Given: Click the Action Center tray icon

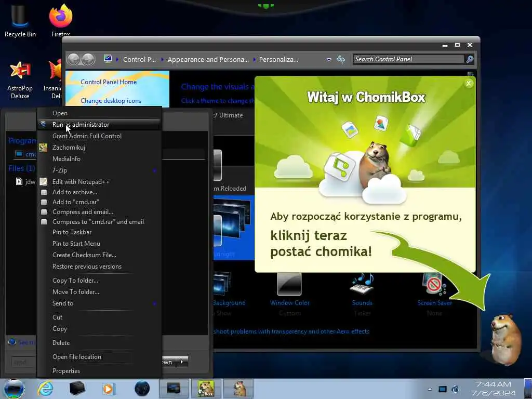Looking at the screenshot, I should (x=443, y=389).
